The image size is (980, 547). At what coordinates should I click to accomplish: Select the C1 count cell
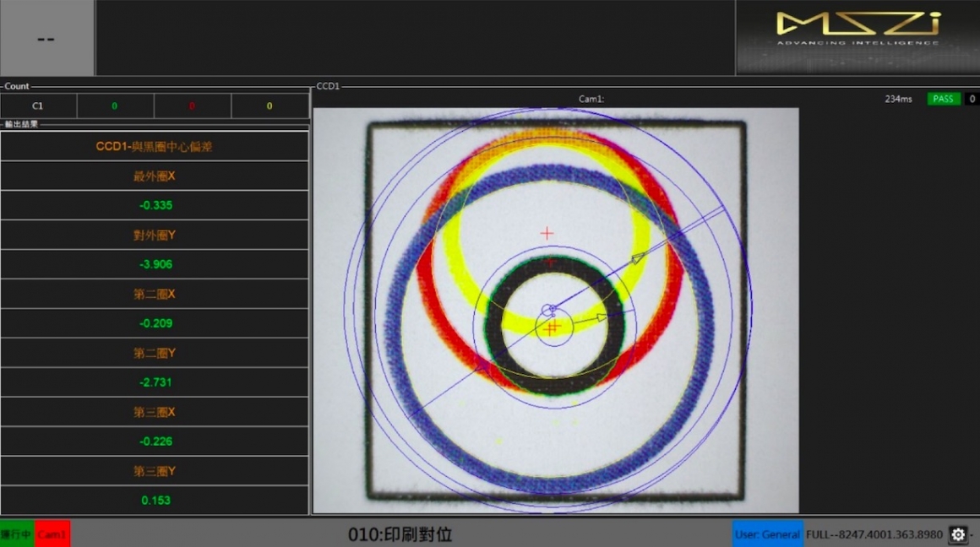tap(38, 106)
